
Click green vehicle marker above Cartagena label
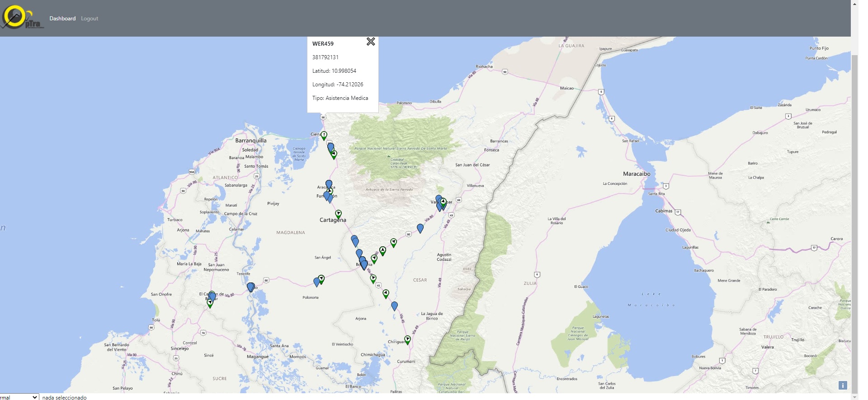click(x=338, y=214)
